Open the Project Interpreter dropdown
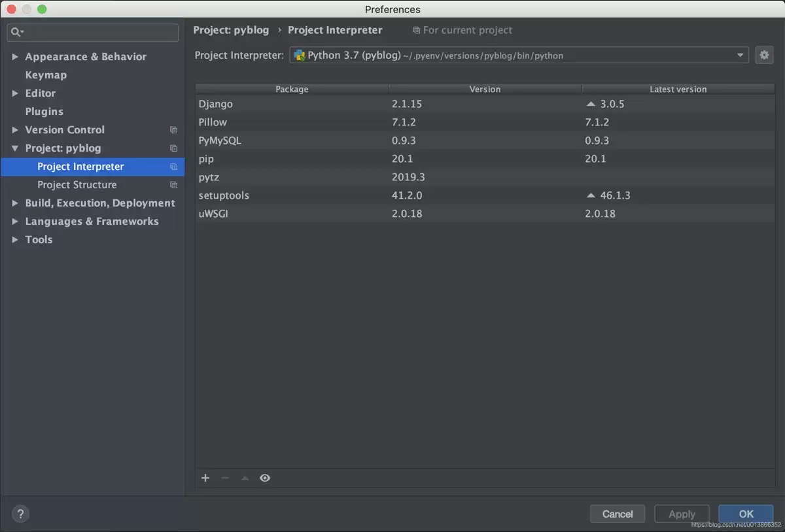The image size is (785, 532). point(519,56)
